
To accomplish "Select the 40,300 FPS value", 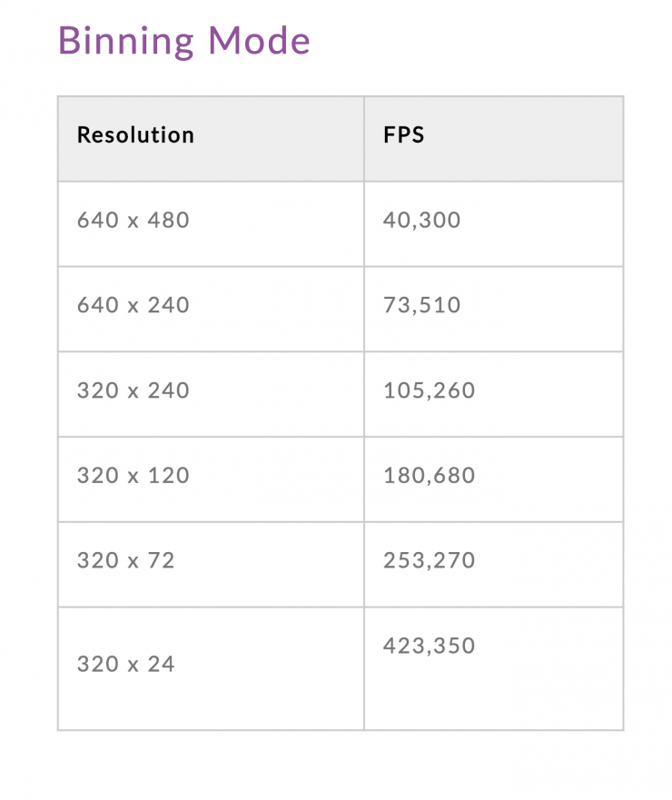I will point(422,221).
